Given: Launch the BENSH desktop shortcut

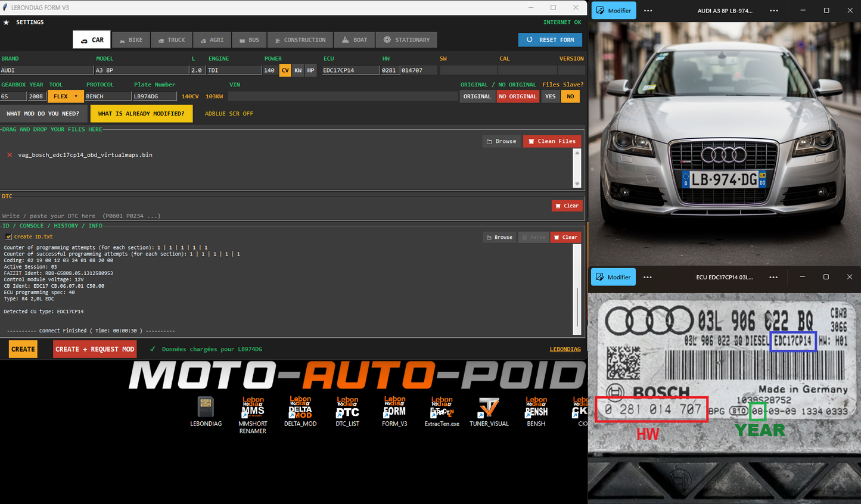Looking at the screenshot, I should (536, 412).
